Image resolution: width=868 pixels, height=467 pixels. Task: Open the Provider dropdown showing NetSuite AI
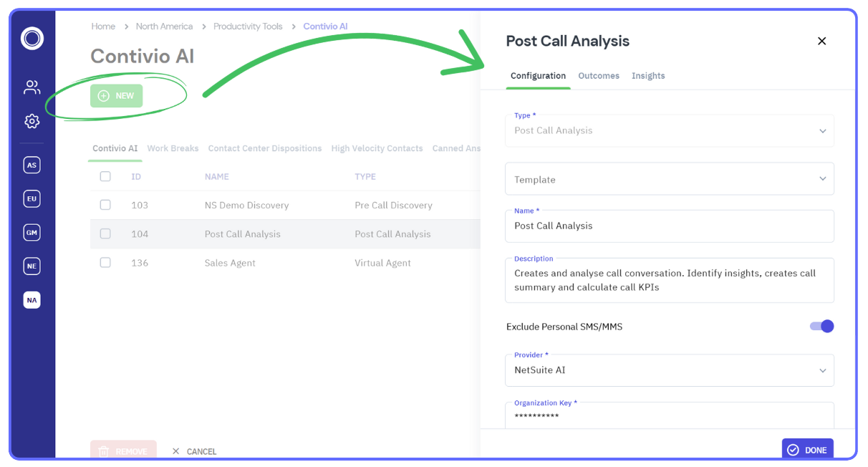(x=669, y=370)
